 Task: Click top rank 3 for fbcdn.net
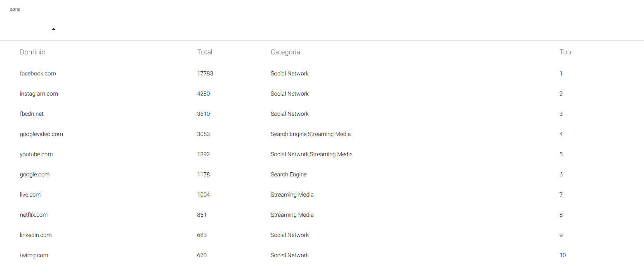point(561,114)
